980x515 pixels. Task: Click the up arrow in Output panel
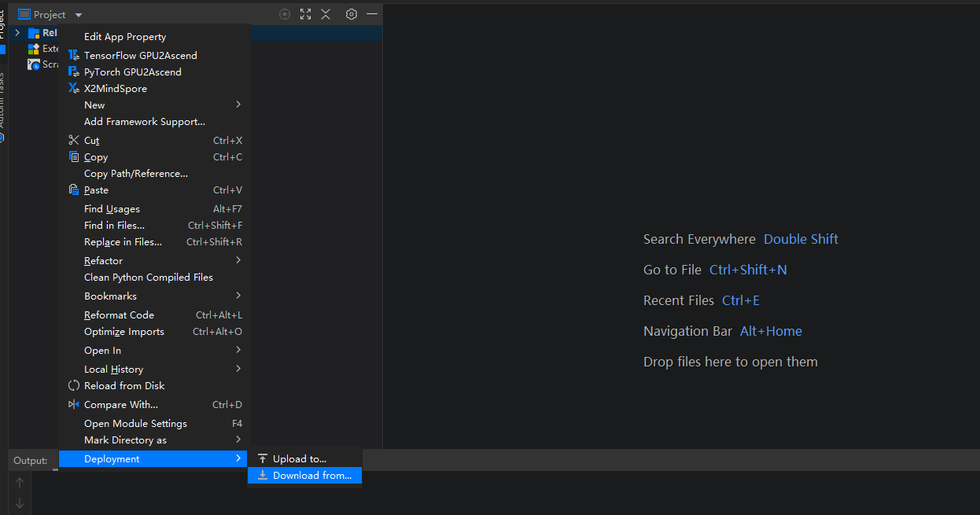tap(20, 482)
